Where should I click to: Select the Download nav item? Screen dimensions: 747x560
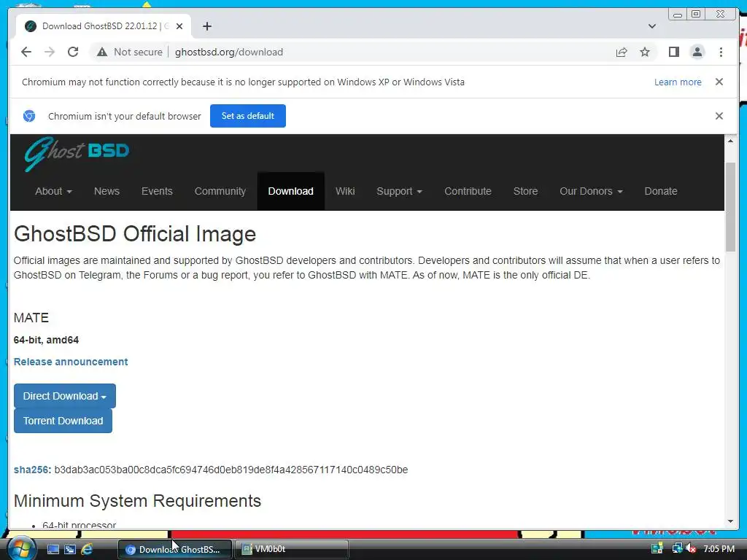[290, 191]
